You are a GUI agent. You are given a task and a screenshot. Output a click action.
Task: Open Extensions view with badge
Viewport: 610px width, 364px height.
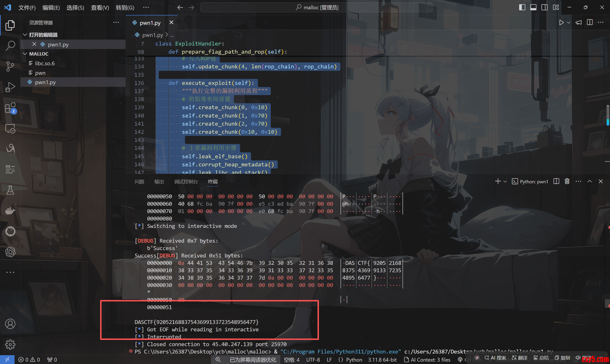tap(10, 108)
